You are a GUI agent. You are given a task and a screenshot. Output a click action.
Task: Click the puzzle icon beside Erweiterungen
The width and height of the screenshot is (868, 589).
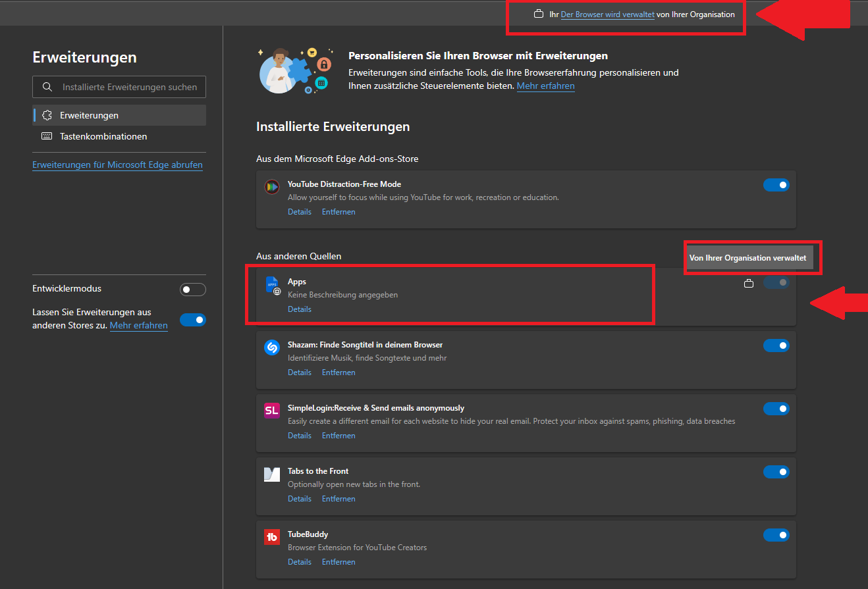(47, 115)
